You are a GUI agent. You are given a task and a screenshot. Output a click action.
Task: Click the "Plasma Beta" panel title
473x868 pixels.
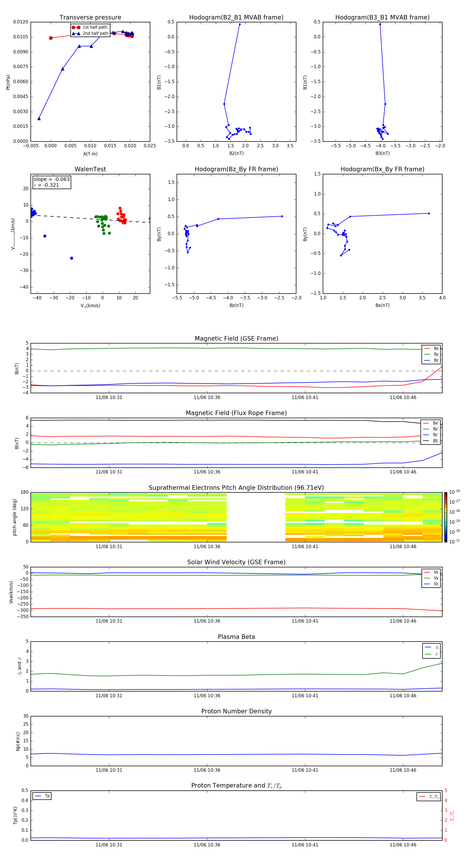click(x=236, y=637)
